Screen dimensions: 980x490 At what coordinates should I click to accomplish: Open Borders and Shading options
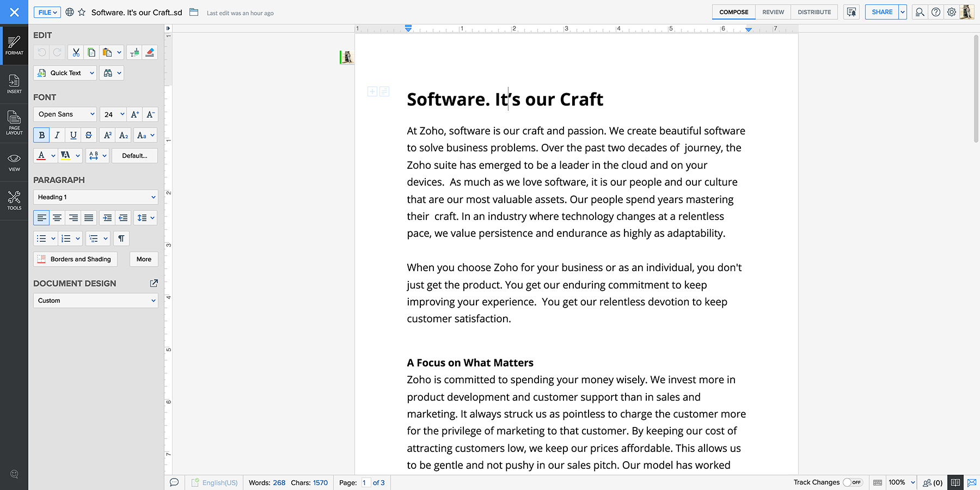tap(74, 259)
